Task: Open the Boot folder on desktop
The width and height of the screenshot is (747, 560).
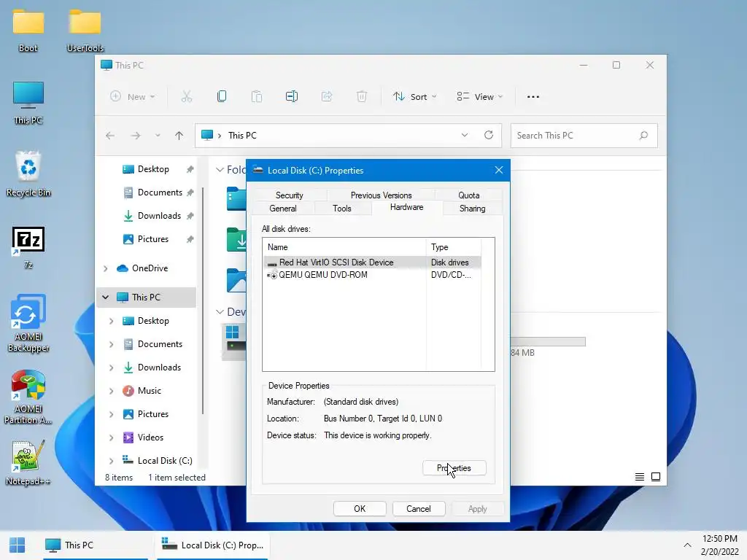Action: (x=28, y=31)
